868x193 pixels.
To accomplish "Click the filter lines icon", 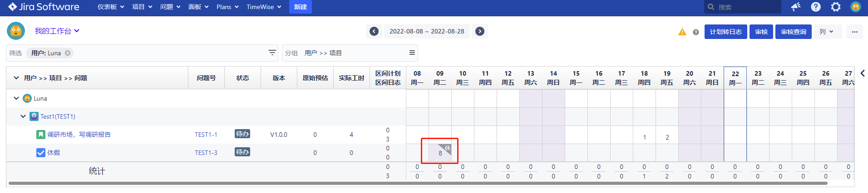I will point(272,53).
